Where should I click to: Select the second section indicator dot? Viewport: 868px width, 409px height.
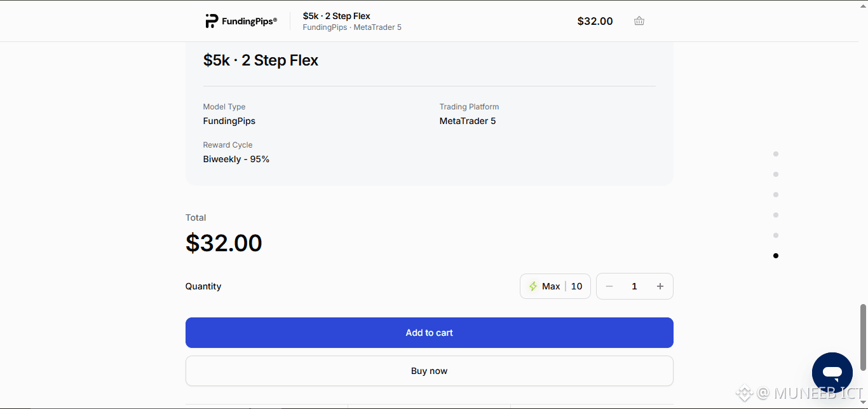[x=776, y=174]
